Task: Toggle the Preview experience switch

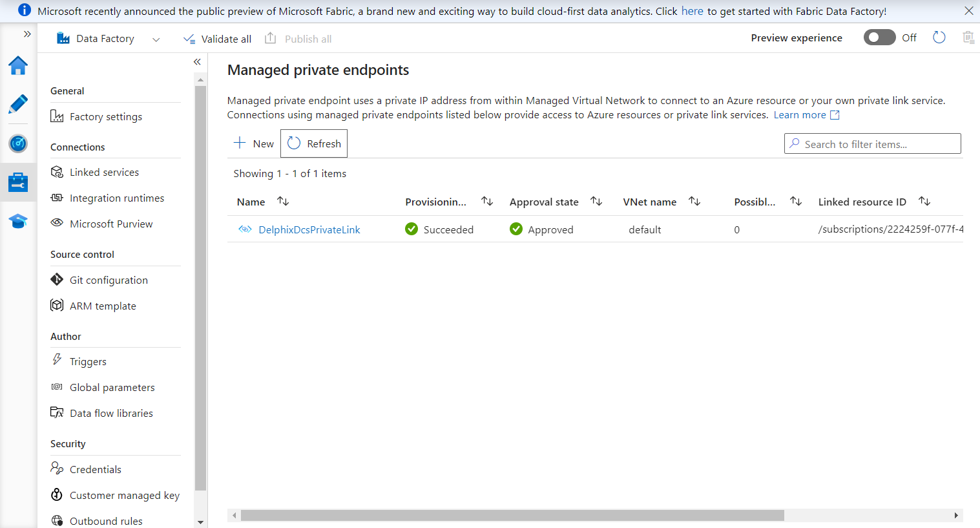Action: click(x=879, y=37)
